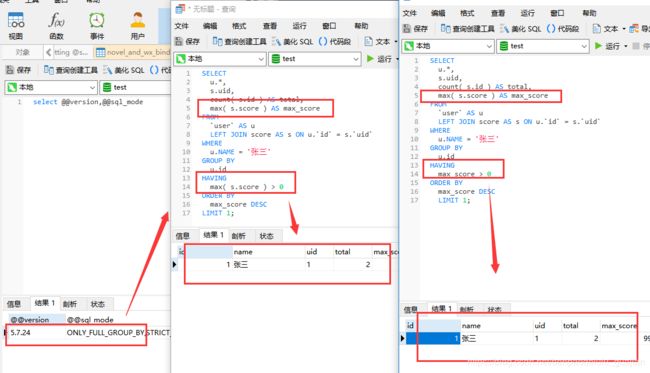The width and height of the screenshot is (650, 373).
Task: Switch to 剖析 tab in left window
Action: (70, 304)
